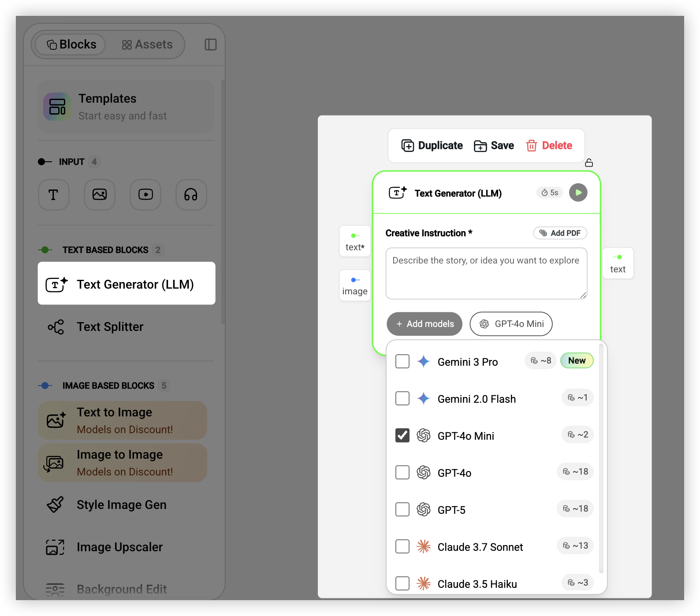Click the Claude 3.7 Sonnet logo
The height and width of the screenshot is (616, 700).
(424, 546)
